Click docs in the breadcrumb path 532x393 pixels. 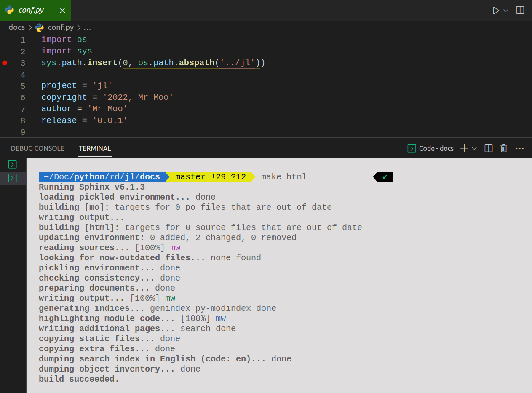[x=16, y=27]
